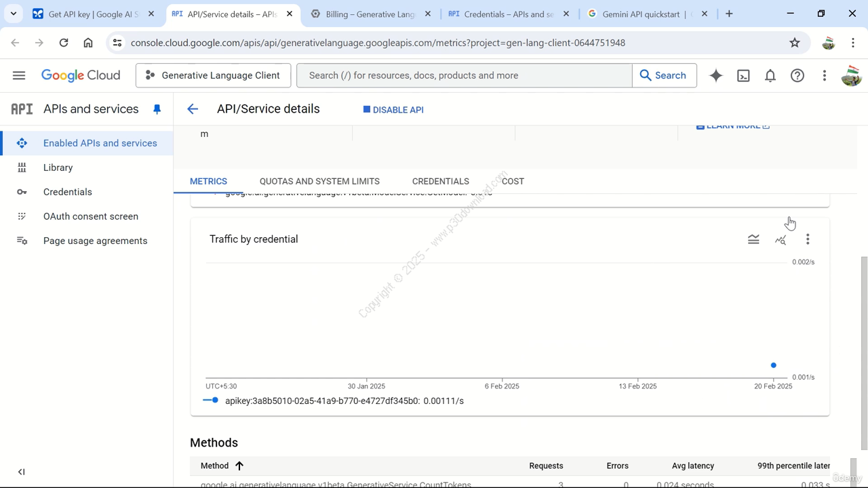Open Library in the sidebar
The image size is (868, 488).
click(x=87, y=167)
